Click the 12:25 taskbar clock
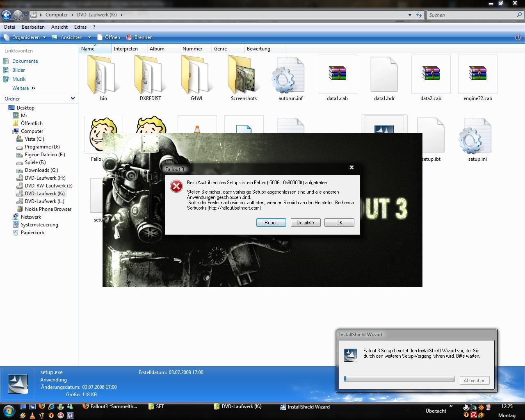The image size is (525, 420). click(x=507, y=406)
